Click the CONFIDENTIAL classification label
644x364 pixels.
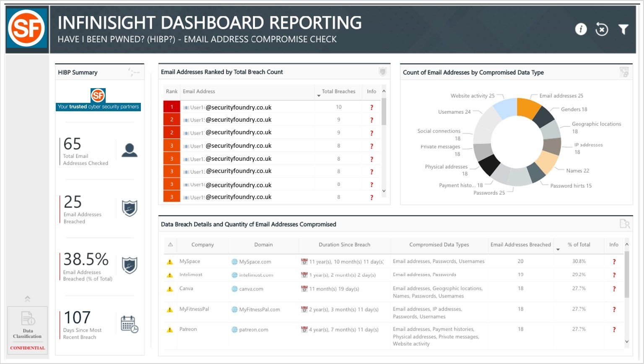tap(28, 348)
